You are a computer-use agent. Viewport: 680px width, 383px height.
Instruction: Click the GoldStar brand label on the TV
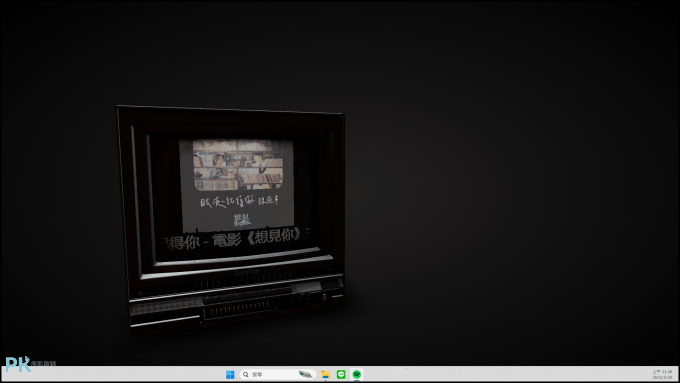pos(247,273)
